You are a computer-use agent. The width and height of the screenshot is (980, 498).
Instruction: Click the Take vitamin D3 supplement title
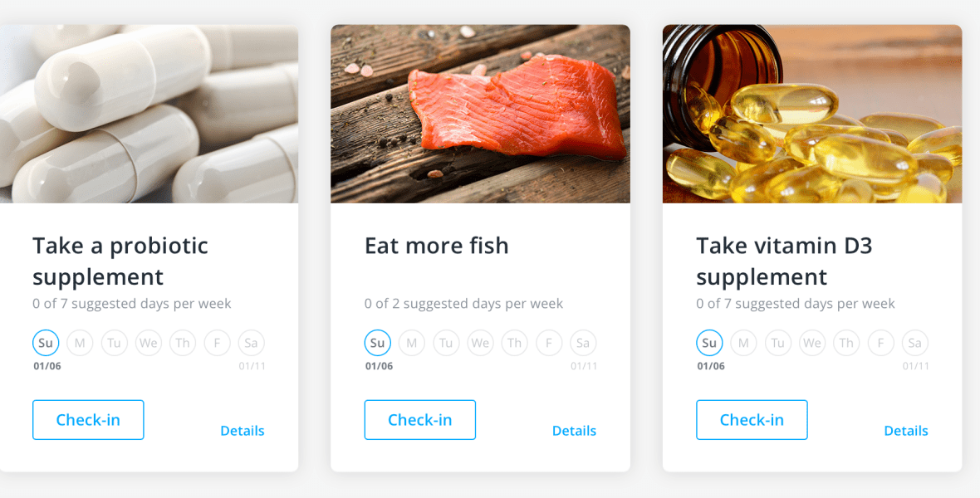pyautogui.click(x=784, y=261)
